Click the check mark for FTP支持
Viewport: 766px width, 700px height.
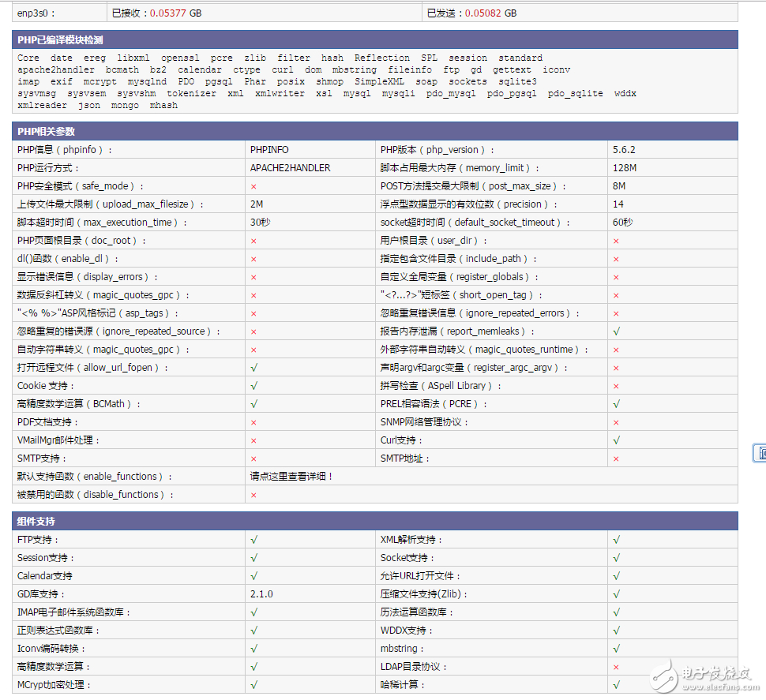(x=253, y=540)
